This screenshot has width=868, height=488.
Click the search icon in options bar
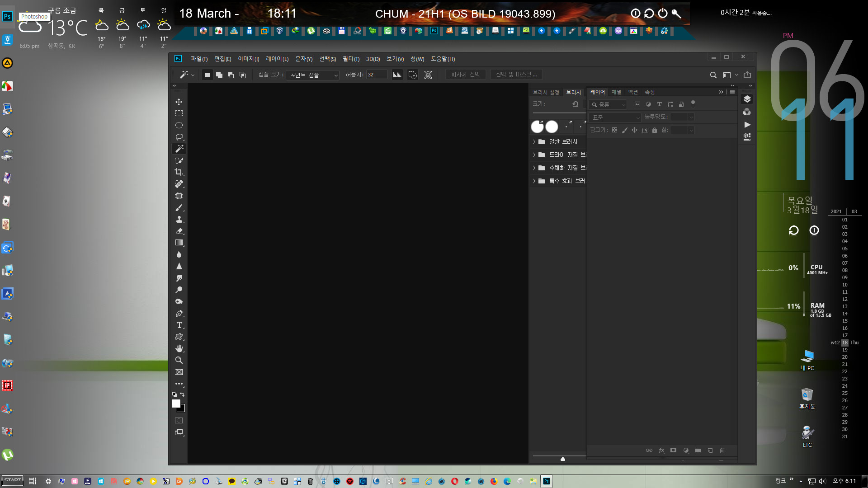713,75
